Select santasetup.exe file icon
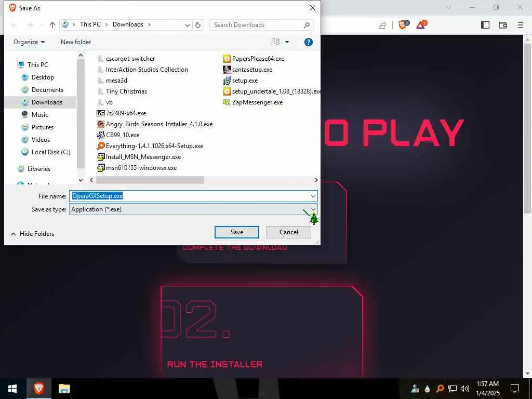Viewport: 532px width, 399px height. click(x=227, y=70)
